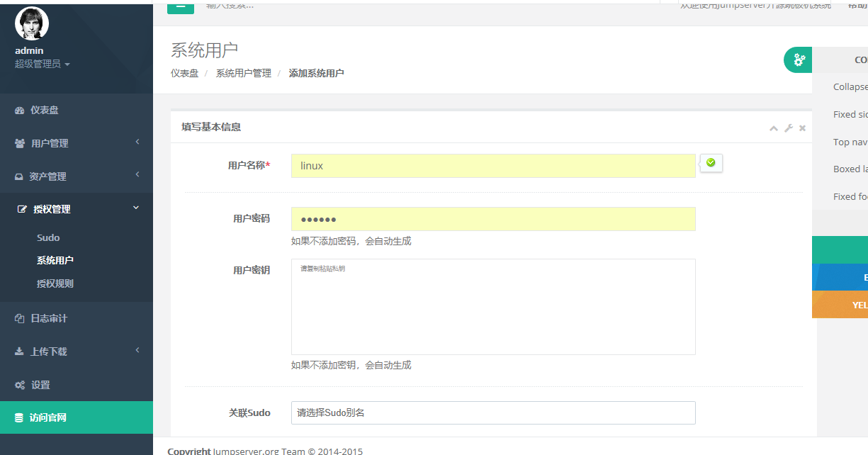Open the green gears theme config button
The height and width of the screenshot is (455, 868).
click(x=798, y=60)
